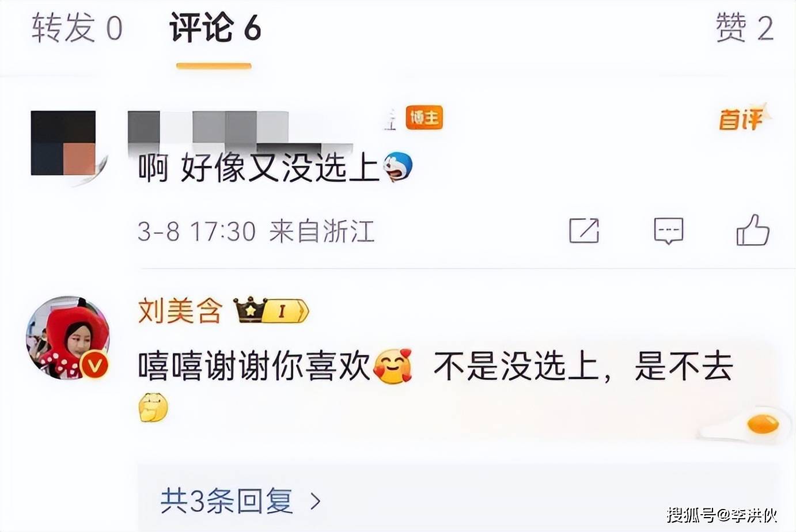The image size is (796, 532).
Task: Tap the 首评 first-comment badge
Action: pos(744,119)
